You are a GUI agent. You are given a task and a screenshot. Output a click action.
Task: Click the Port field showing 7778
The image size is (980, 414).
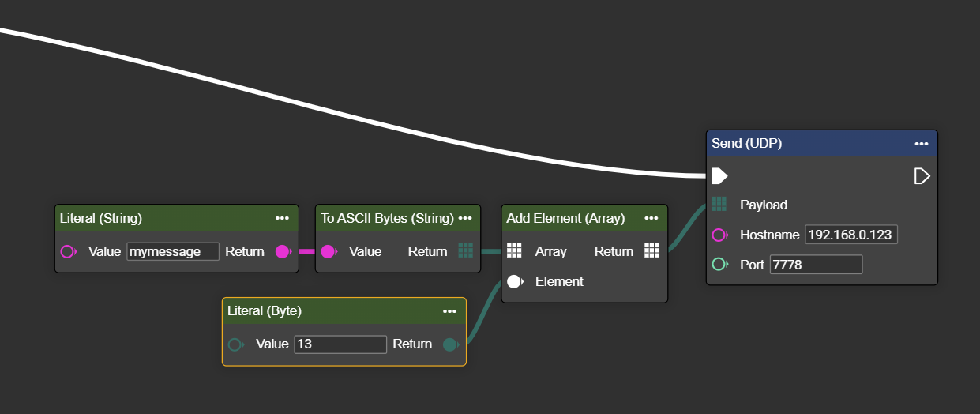tap(816, 265)
